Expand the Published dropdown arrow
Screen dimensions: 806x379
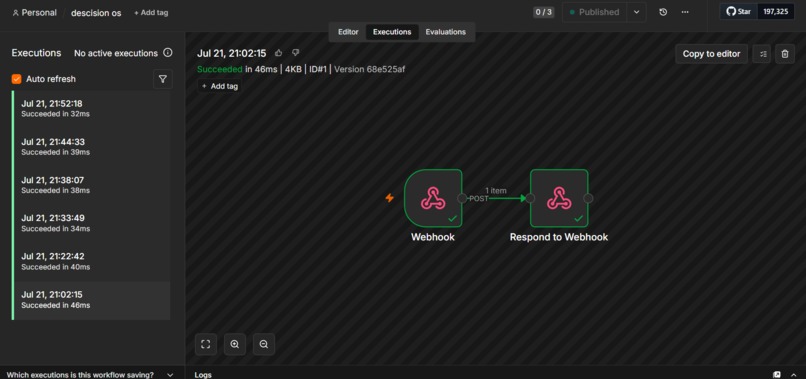click(x=636, y=12)
